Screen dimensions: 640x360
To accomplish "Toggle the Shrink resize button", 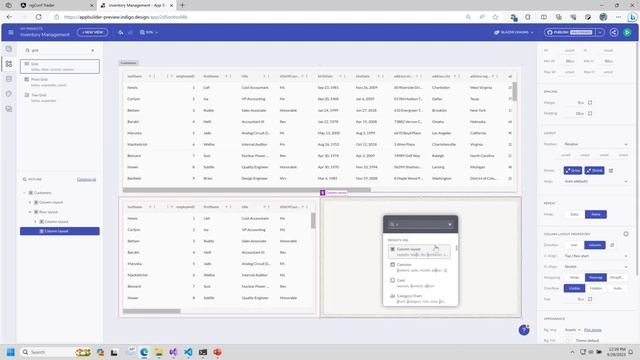I will [594, 170].
